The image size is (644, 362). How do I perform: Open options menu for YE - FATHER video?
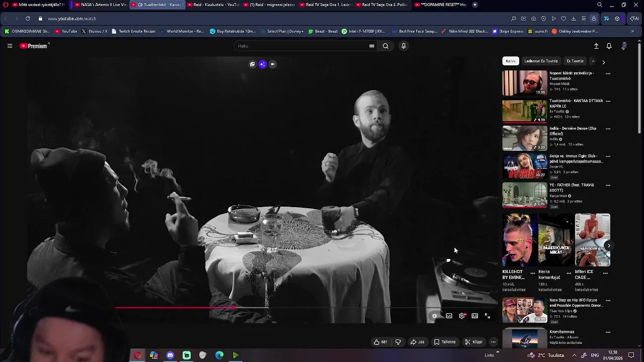[608, 186]
